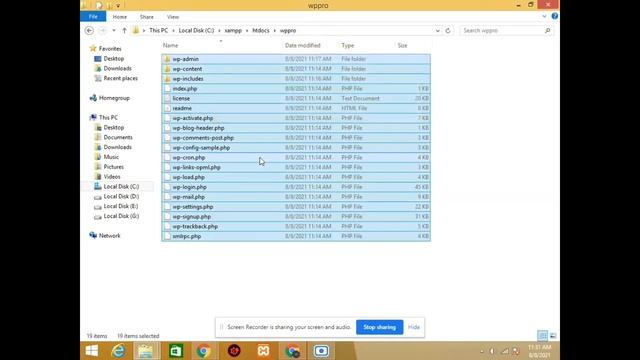Open Local Disk (G:) in sidebar
Image resolution: width=640 pixels, height=360 pixels.
(x=121, y=216)
